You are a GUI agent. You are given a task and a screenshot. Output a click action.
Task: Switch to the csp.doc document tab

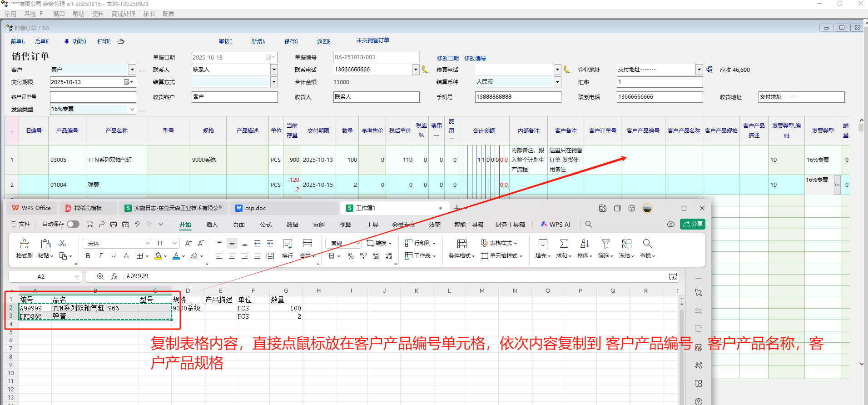[255, 208]
